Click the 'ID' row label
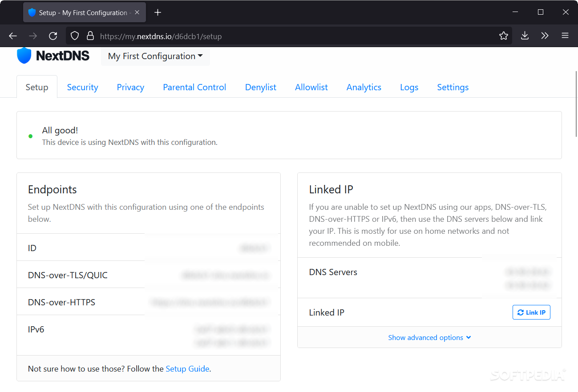The width and height of the screenshot is (578, 392). point(32,248)
